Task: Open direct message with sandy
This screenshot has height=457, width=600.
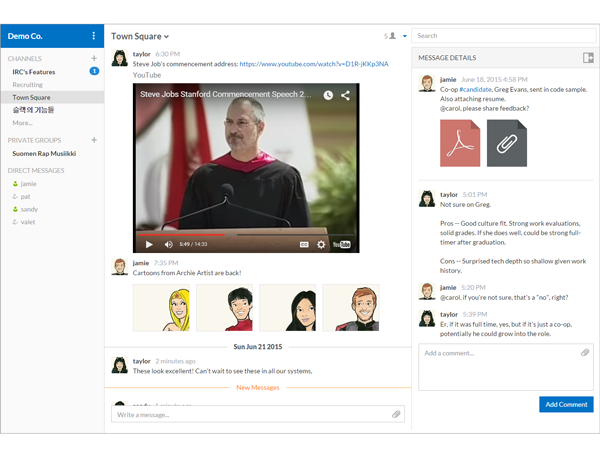Action: click(x=29, y=209)
